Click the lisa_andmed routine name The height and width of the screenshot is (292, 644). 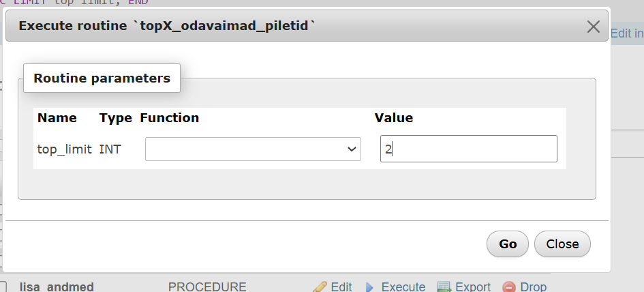tap(57, 287)
